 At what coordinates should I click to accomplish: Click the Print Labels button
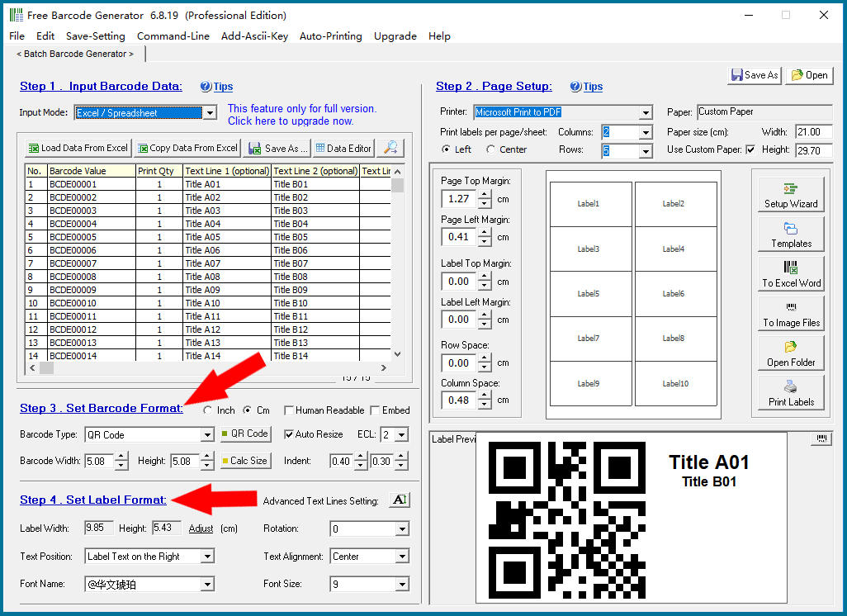791,393
